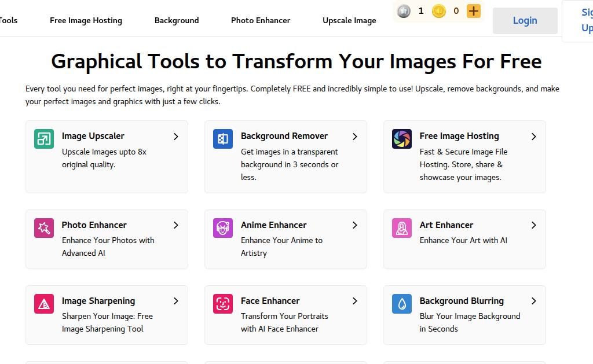Open Upscale Image in navigation bar

(x=349, y=20)
